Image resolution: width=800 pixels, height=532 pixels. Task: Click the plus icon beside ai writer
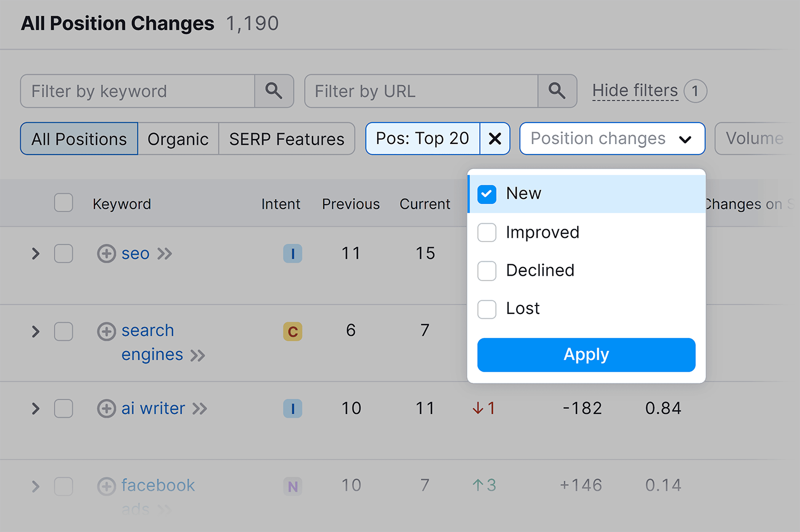point(107,409)
